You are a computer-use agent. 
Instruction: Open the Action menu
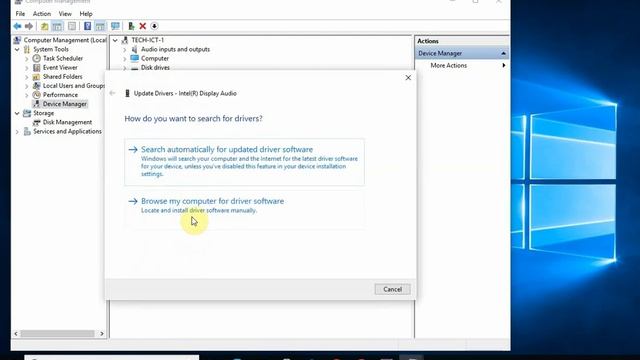coord(42,13)
